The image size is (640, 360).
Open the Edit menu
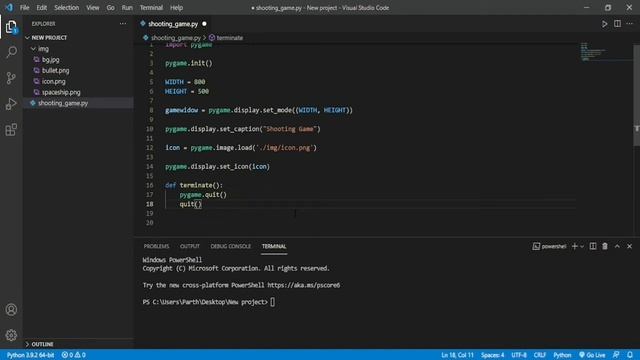(x=42, y=8)
